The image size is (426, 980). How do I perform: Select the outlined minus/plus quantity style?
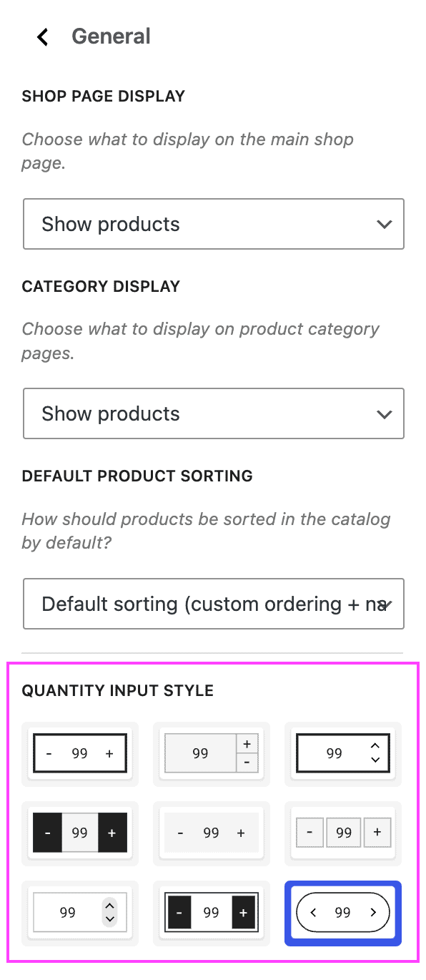tap(79, 753)
